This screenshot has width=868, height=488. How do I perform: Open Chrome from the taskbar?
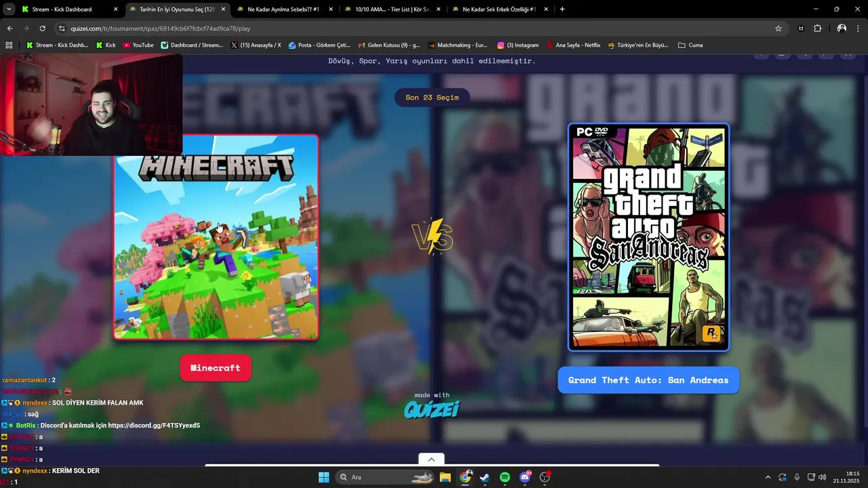point(465,477)
